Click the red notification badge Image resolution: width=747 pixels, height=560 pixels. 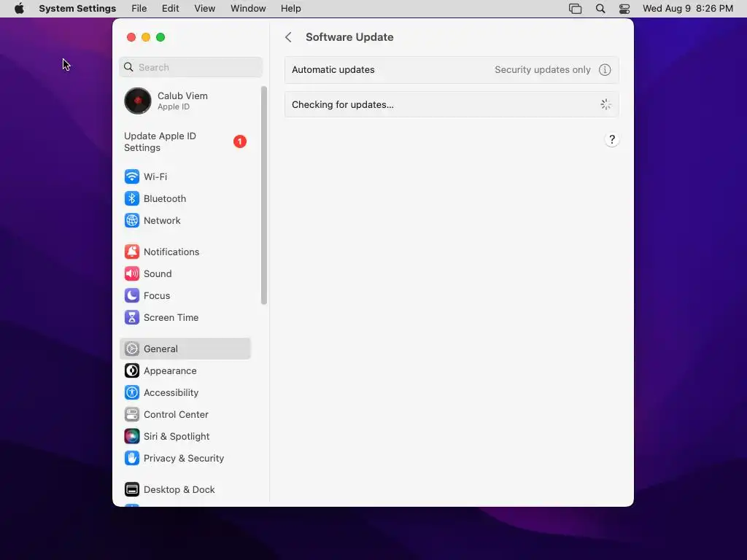pyautogui.click(x=239, y=142)
